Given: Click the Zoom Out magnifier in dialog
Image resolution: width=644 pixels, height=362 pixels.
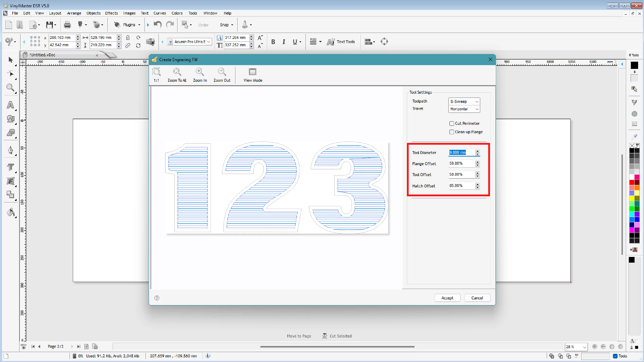Looking at the screenshot, I should pos(222,72).
